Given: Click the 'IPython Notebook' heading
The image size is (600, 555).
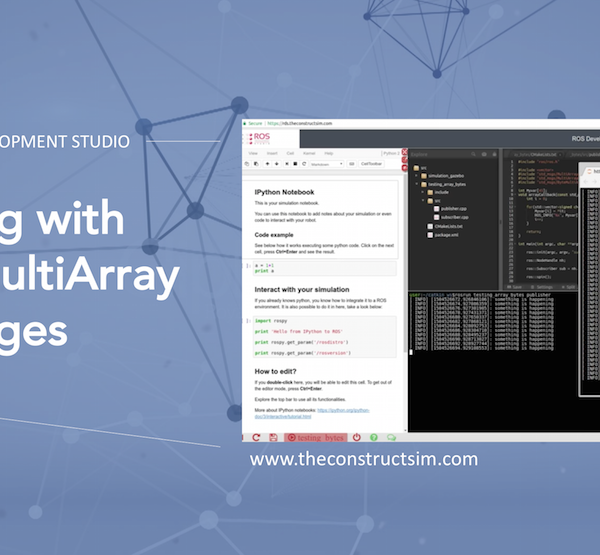Looking at the screenshot, I should point(284,192).
